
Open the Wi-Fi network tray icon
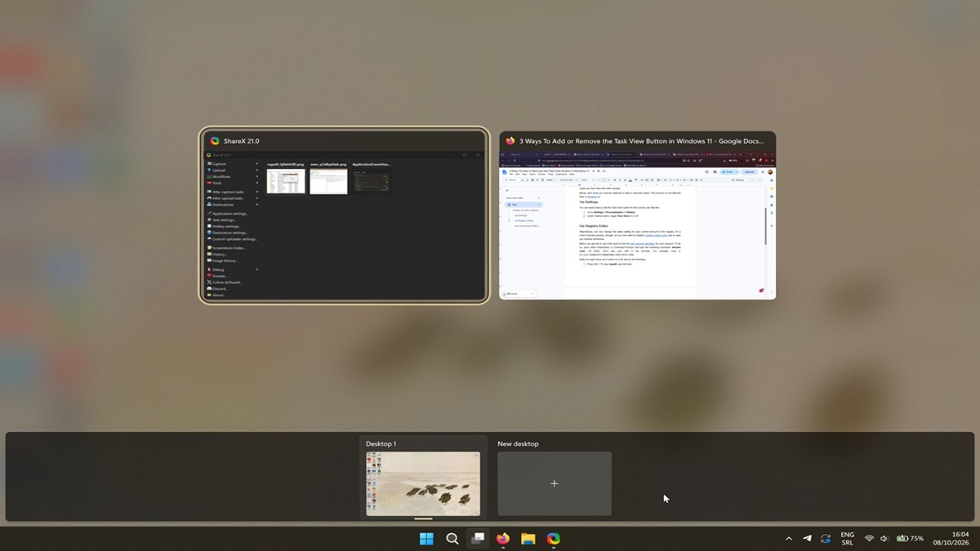pyautogui.click(x=869, y=539)
